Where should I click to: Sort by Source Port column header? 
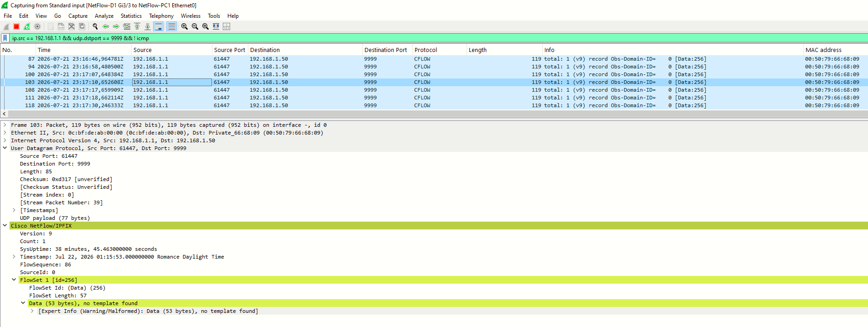230,50
